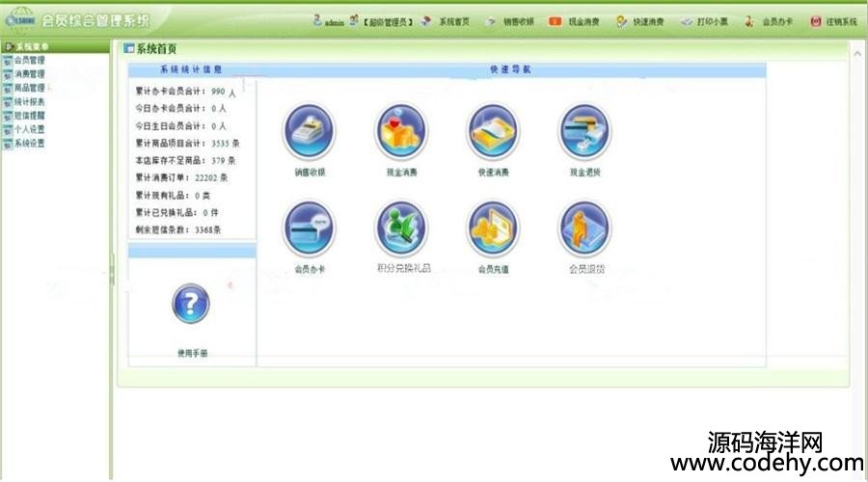868x482 pixels.
Task: Click the 快速导航 panel header
Action: 510,69
